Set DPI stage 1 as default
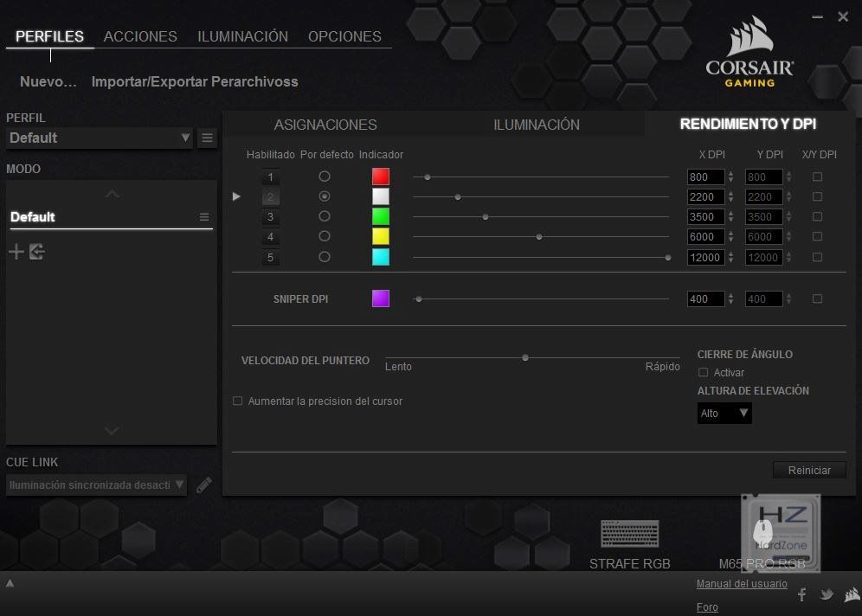The height and width of the screenshot is (616, 862). click(x=325, y=176)
